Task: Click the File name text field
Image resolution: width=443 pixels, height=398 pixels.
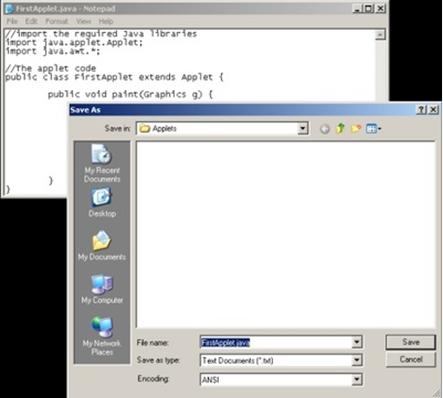Action: tap(276, 342)
